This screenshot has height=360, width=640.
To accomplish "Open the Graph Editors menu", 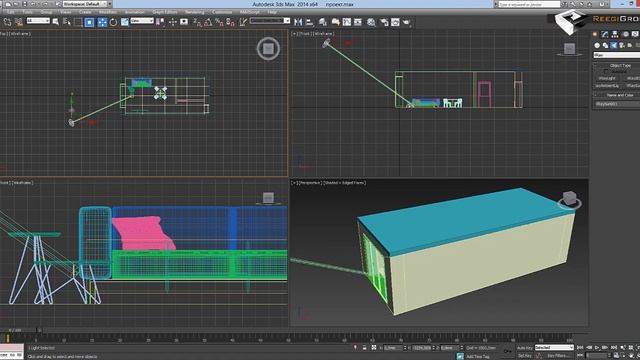I will pos(164,12).
